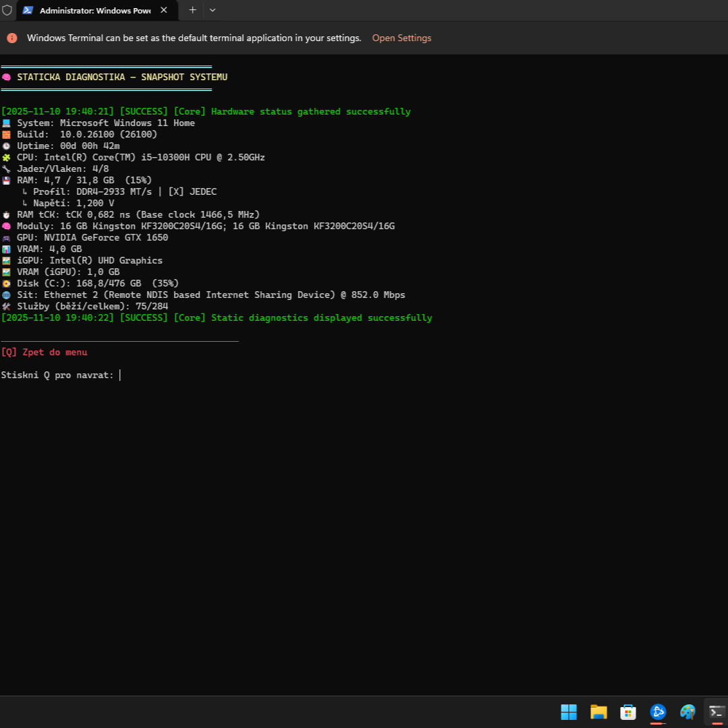Launch Microsoft Store from the taskbar

[x=628, y=712]
